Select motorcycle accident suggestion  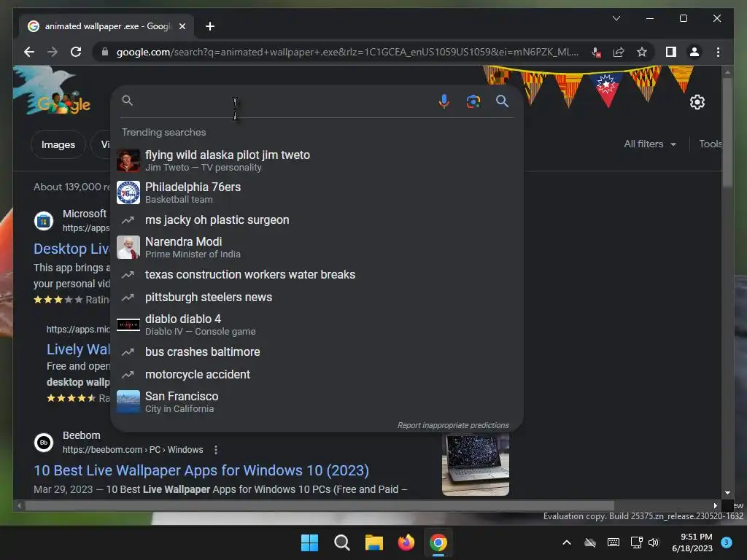(x=317, y=375)
